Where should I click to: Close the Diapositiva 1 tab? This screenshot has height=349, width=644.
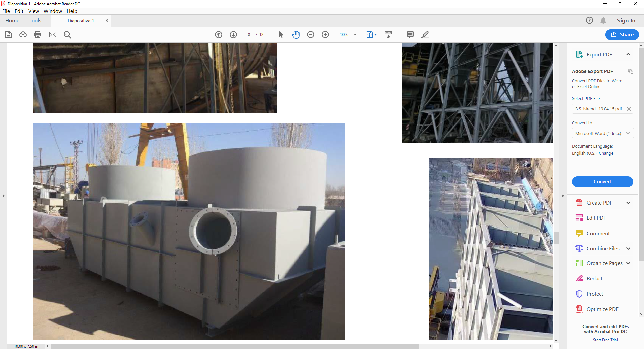coord(107,20)
